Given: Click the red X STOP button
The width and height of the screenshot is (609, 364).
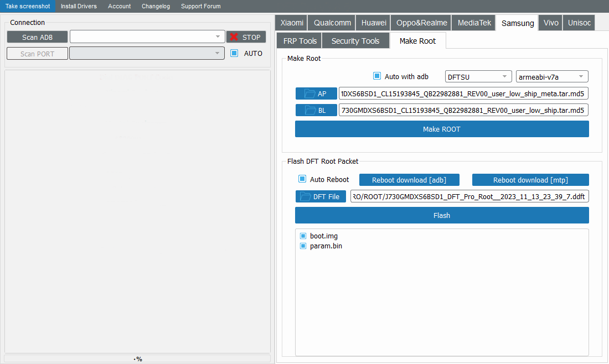Looking at the screenshot, I should (x=246, y=37).
